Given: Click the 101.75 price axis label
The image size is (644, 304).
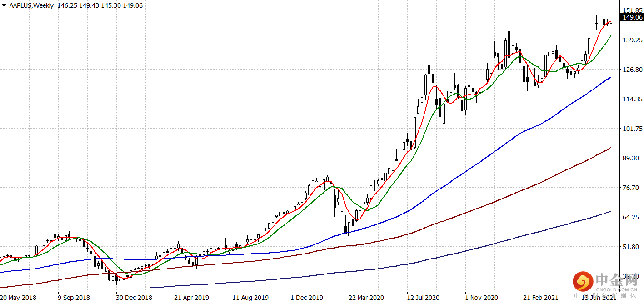Looking at the screenshot, I should [632, 129].
